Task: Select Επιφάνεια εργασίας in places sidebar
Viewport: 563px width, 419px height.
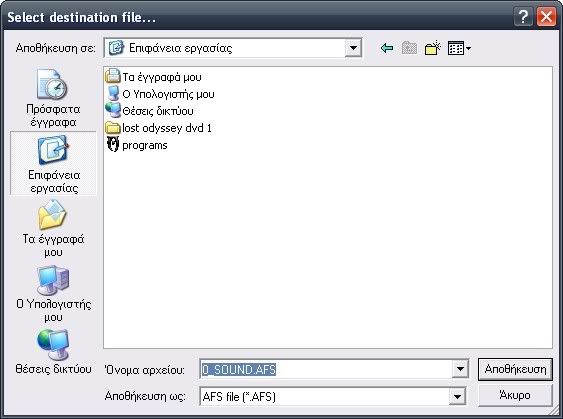Action: point(53,164)
